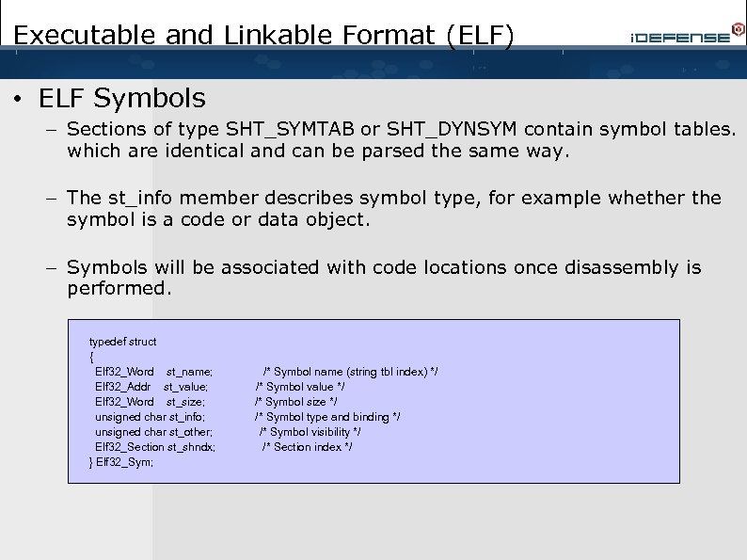Click the comment 'Symbol visibility'
Viewport: 747px width, 560px height.
[x=310, y=432]
